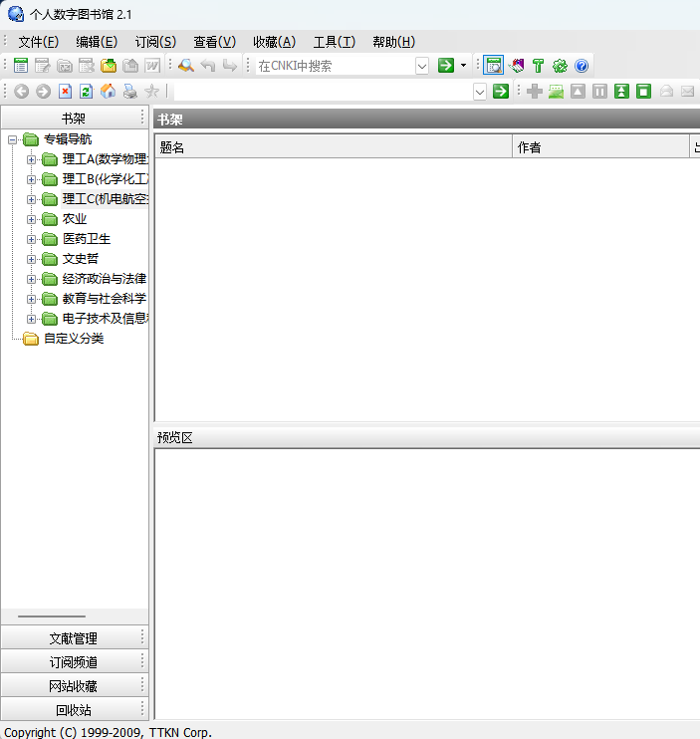Open the 回收站 panel
The height and width of the screenshot is (739, 700).
tap(73, 710)
